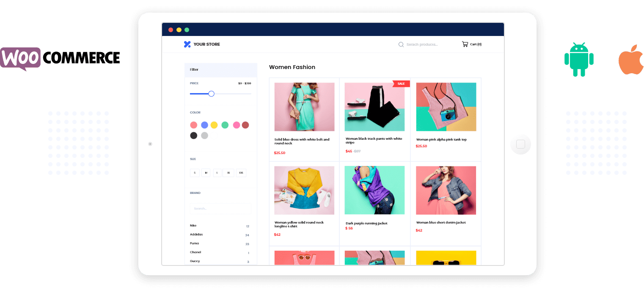Click the yellow window minimize dot
This screenshot has width=644, height=293.
pyautogui.click(x=179, y=30)
